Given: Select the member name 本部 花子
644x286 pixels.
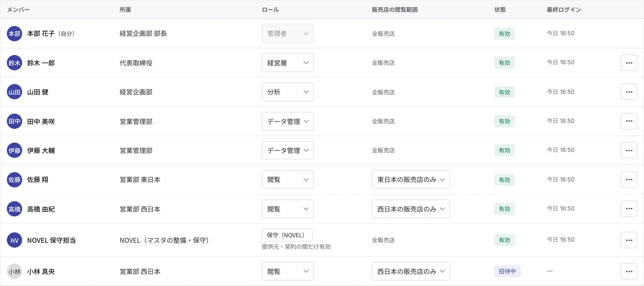Looking at the screenshot, I should pyautogui.click(x=41, y=33).
